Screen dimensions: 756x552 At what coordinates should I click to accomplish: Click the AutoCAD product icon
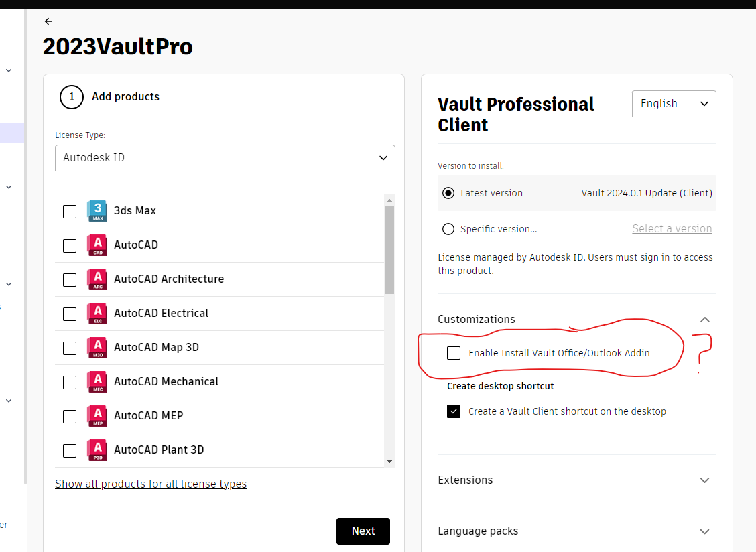97,245
